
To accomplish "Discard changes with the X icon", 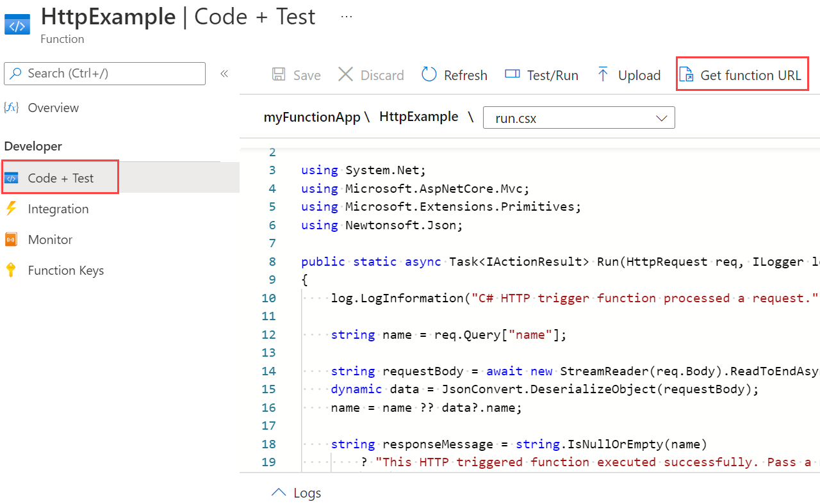I will (x=345, y=74).
